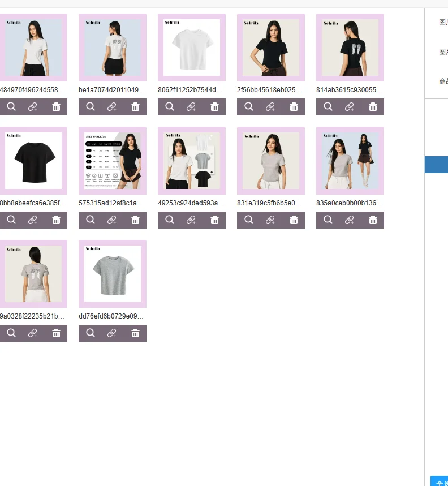The image size is (448, 486).
Task: Select gray tee back view with wings thumbnail
Action: 33,274
